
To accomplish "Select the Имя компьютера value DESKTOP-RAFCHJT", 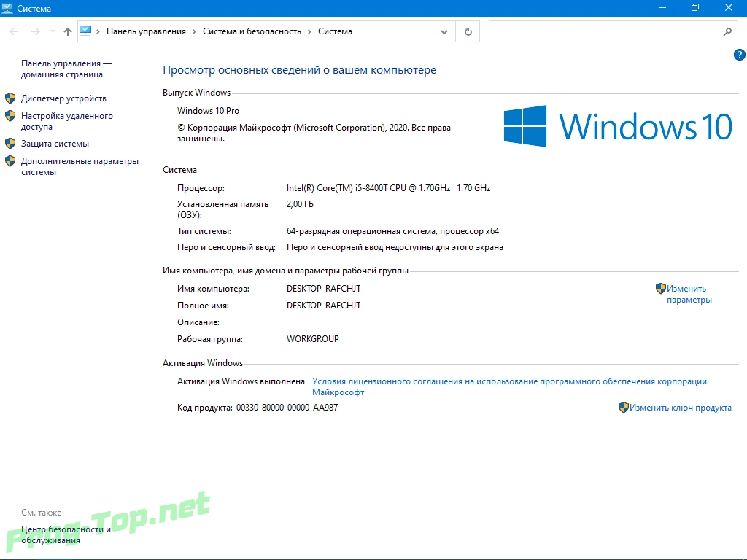I will [x=323, y=289].
